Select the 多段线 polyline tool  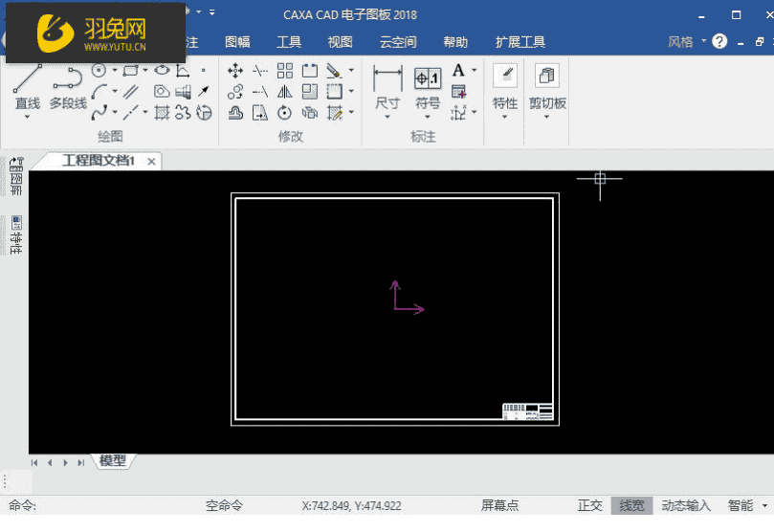point(68,87)
